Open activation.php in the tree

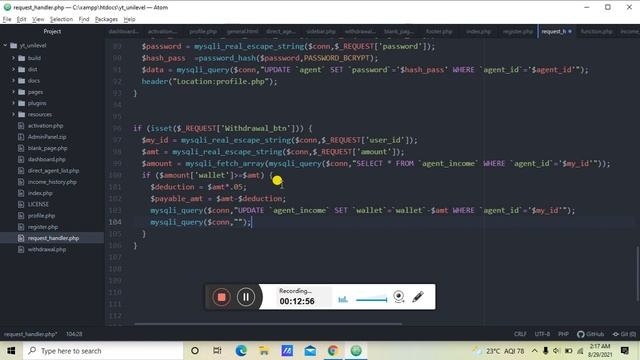(45, 126)
